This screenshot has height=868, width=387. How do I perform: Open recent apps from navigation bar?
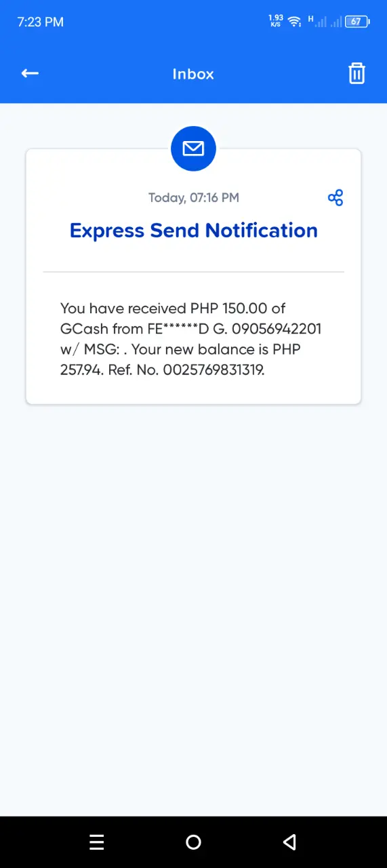97,842
